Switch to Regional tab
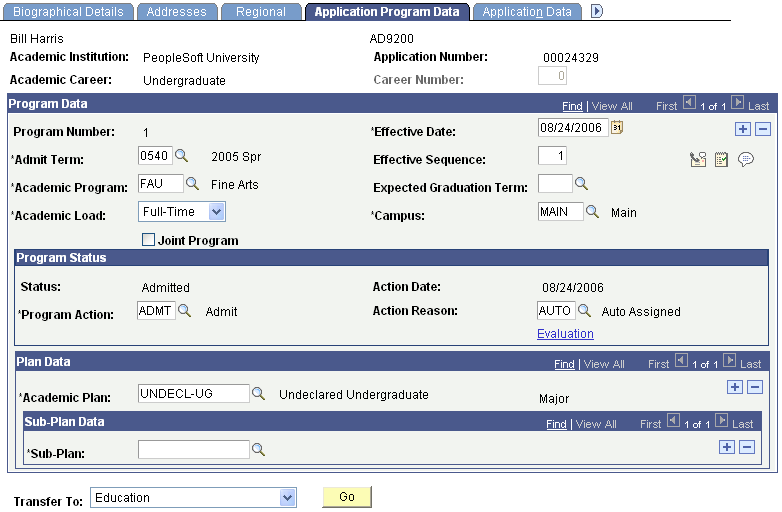This screenshot has width=782, height=512. click(x=261, y=11)
